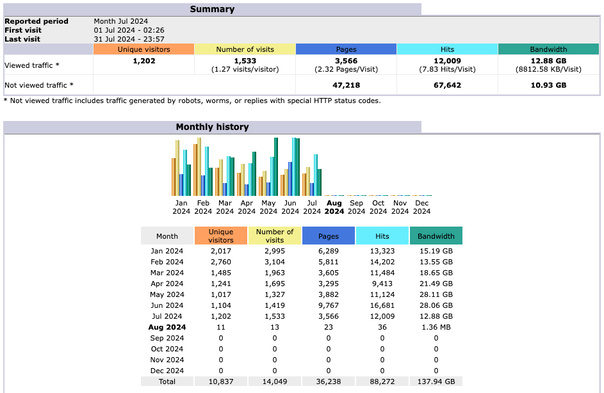
Task: Click the Jun 2024 bar group in chart
Action: pos(290,166)
